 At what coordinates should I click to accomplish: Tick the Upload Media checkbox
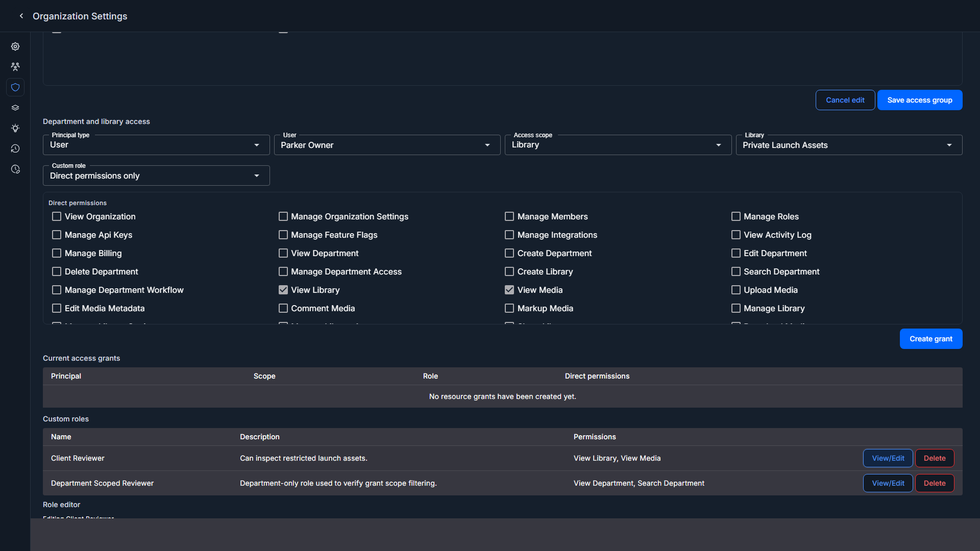(736, 290)
